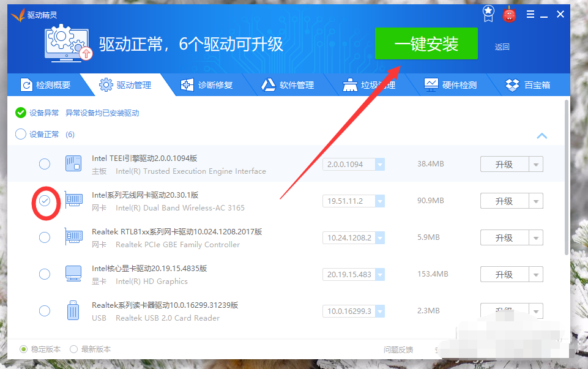Click the boxes icon in 百宝箱 tab
Viewport: 588px width, 369px height.
click(x=512, y=85)
